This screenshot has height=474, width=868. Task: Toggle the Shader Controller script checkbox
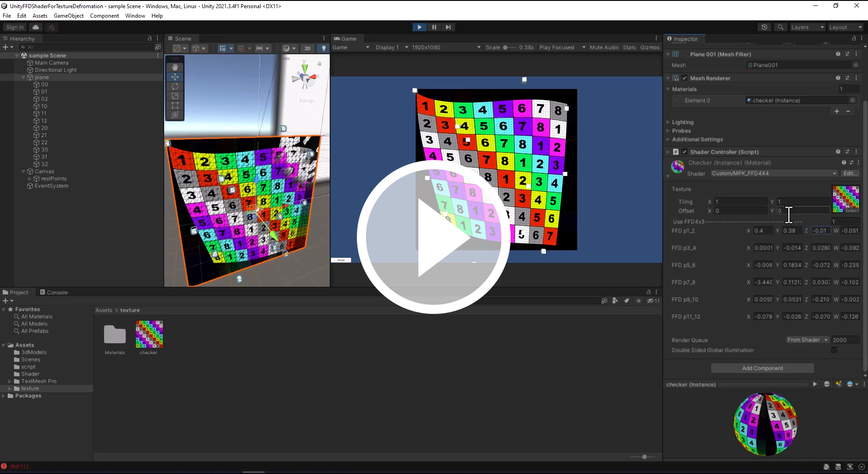684,152
